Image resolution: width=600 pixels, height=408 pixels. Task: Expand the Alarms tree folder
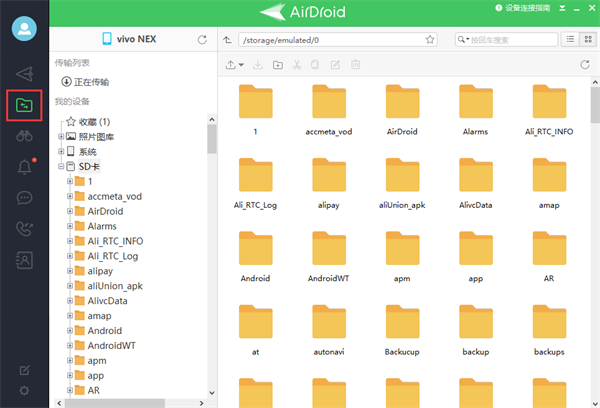[70, 226]
